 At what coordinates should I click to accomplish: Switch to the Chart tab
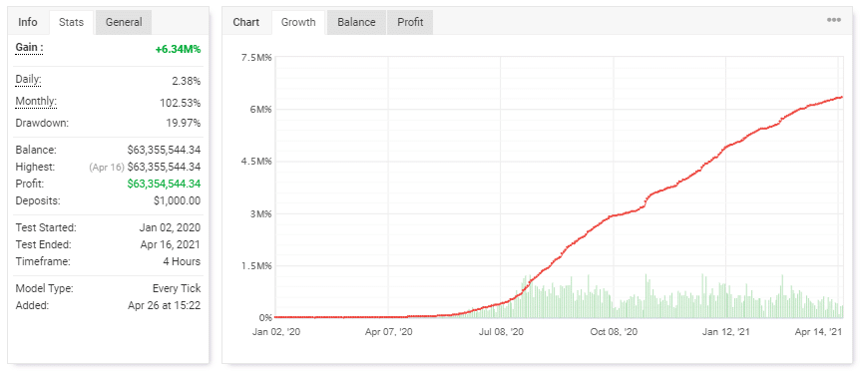click(x=246, y=22)
